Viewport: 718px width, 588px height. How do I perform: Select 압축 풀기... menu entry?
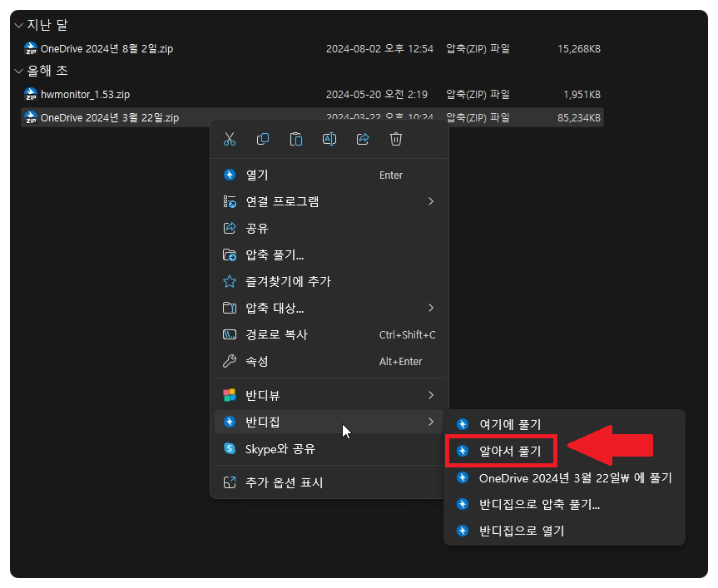click(x=329, y=254)
